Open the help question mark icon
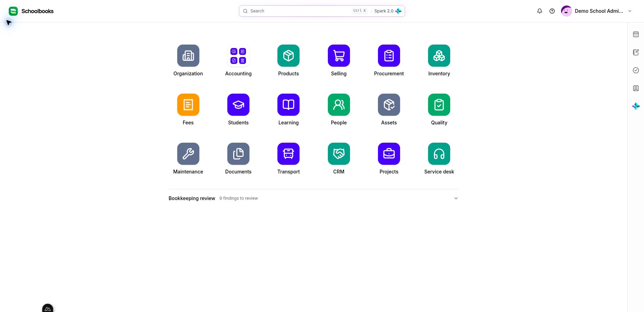Screen dimensions: 644x312 click(552, 11)
